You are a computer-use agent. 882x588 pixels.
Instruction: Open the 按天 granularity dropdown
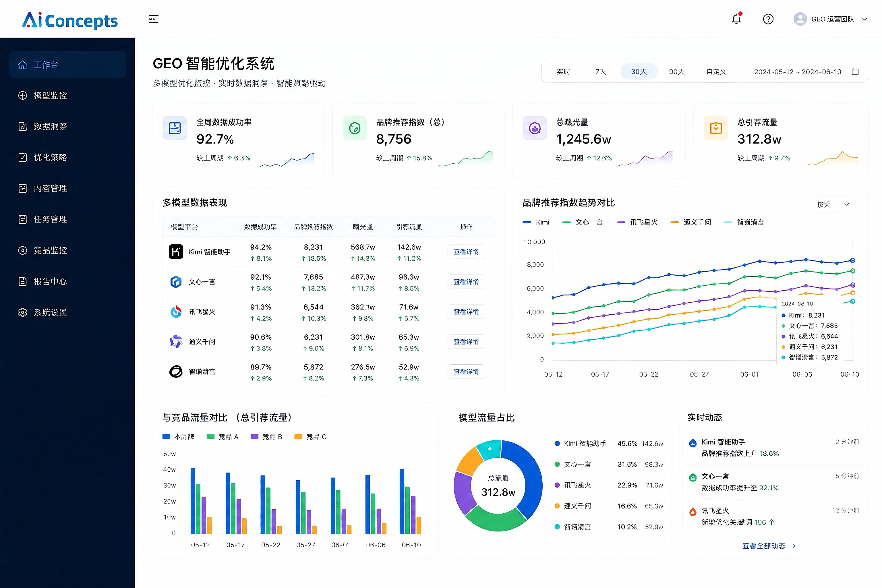pos(833,204)
